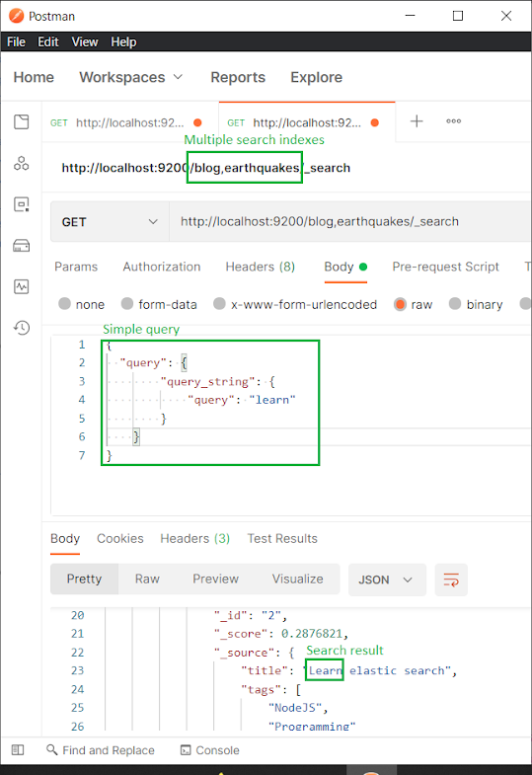Toggle response line wrapping icon
Image resolution: width=532 pixels, height=775 pixels.
(x=451, y=580)
